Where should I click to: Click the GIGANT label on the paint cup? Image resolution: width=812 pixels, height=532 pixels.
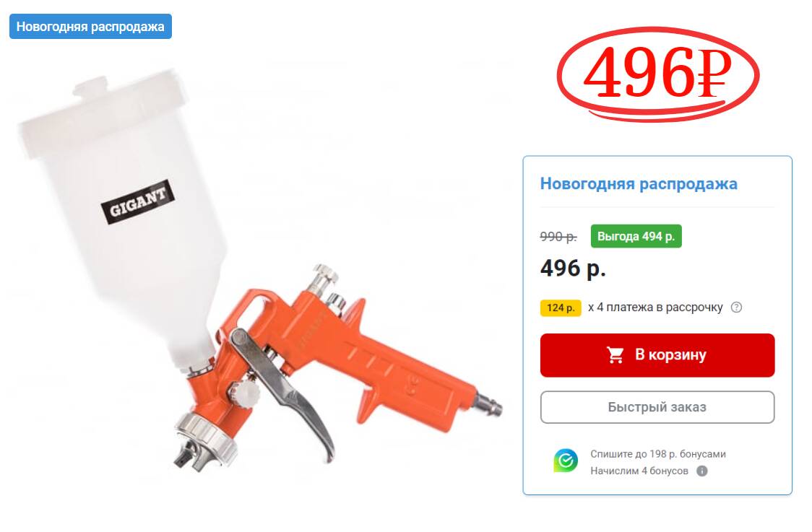137,202
